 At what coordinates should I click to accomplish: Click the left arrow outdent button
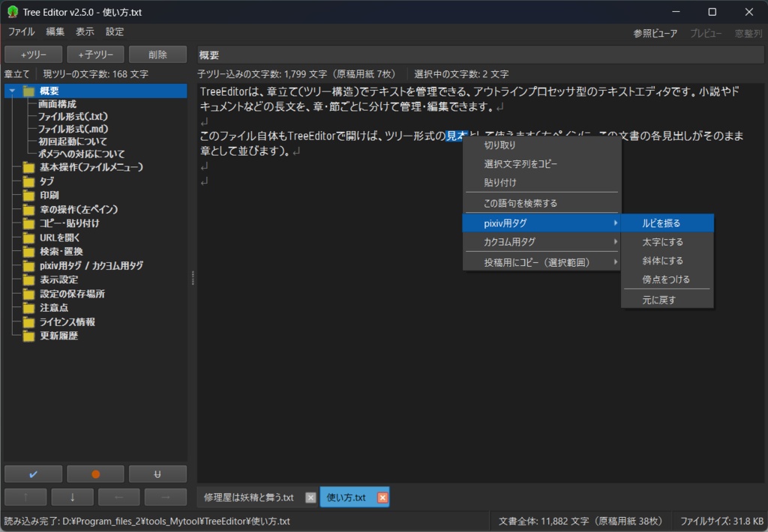click(x=119, y=497)
